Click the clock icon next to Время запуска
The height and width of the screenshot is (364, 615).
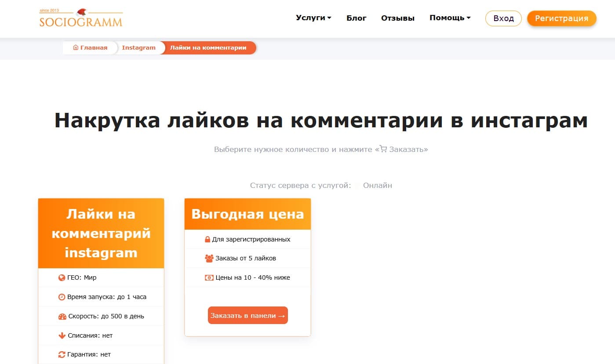(x=62, y=297)
